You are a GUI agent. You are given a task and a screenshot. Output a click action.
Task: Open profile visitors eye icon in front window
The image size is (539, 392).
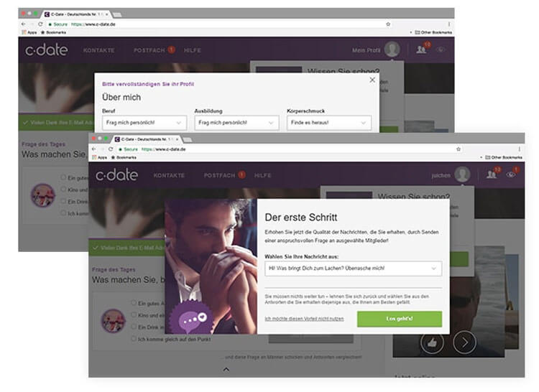point(511,174)
